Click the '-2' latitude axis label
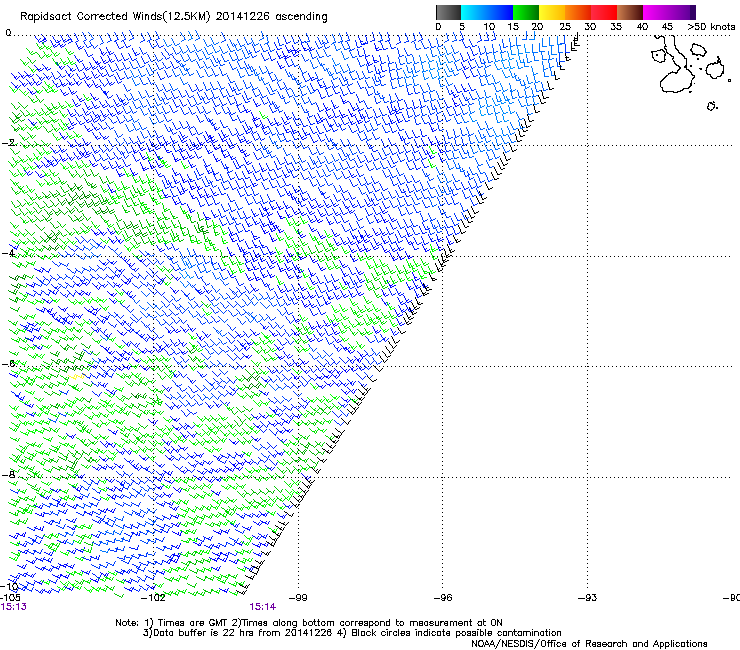The image size is (740, 650). click(x=8, y=143)
